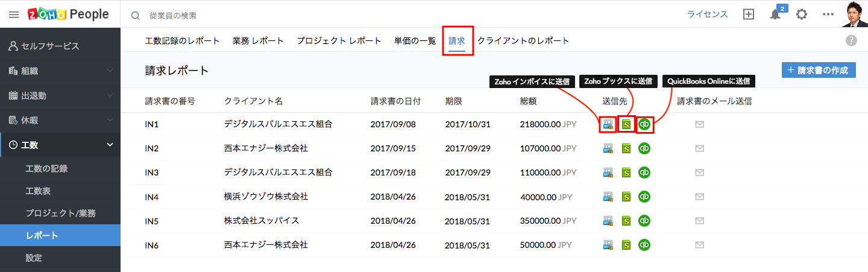Open セルフサービス in the sidebar

(60, 46)
